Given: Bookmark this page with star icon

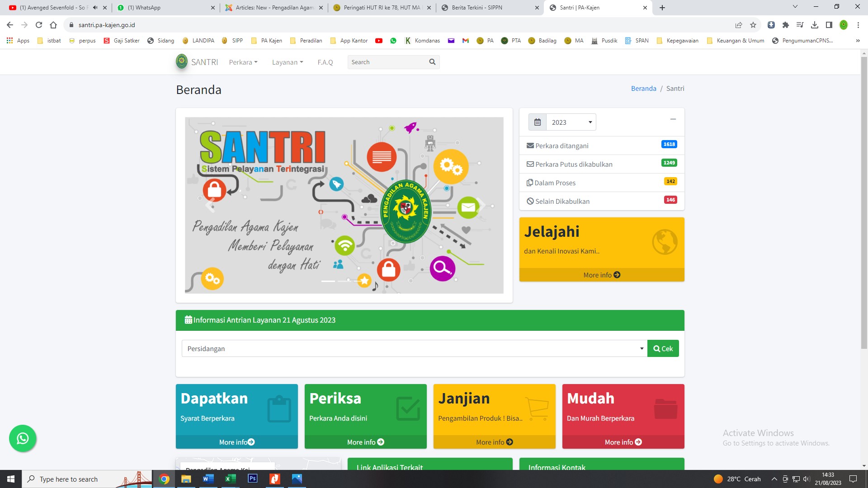Looking at the screenshot, I should pos(753,25).
